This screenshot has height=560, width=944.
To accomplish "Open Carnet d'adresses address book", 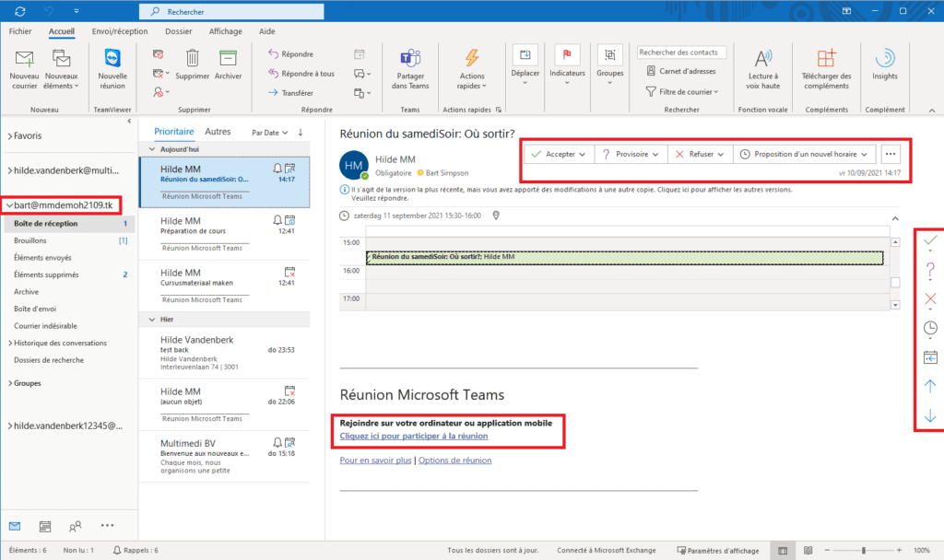I will point(681,71).
